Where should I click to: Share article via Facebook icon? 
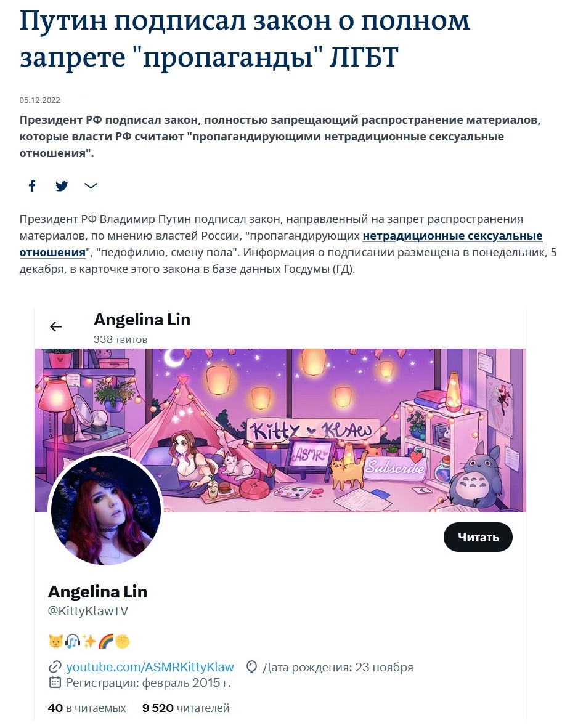point(32,186)
